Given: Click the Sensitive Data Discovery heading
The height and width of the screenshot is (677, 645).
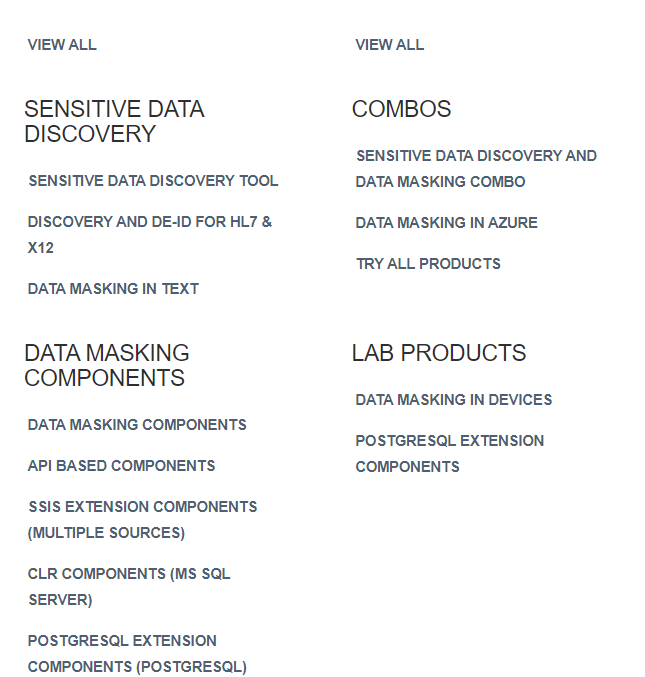Looking at the screenshot, I should [x=114, y=121].
